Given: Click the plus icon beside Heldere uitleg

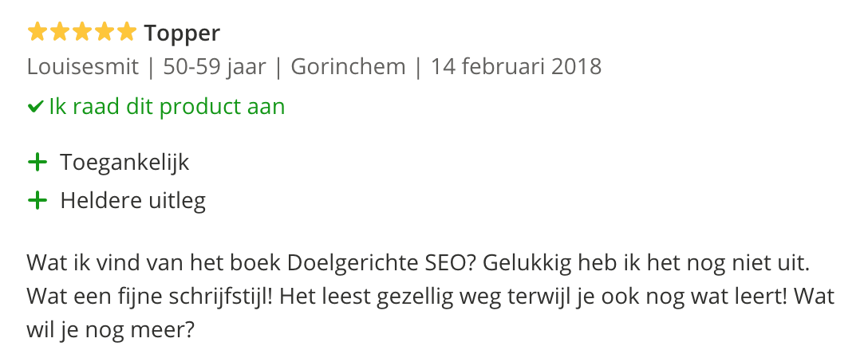Looking at the screenshot, I should (37, 201).
